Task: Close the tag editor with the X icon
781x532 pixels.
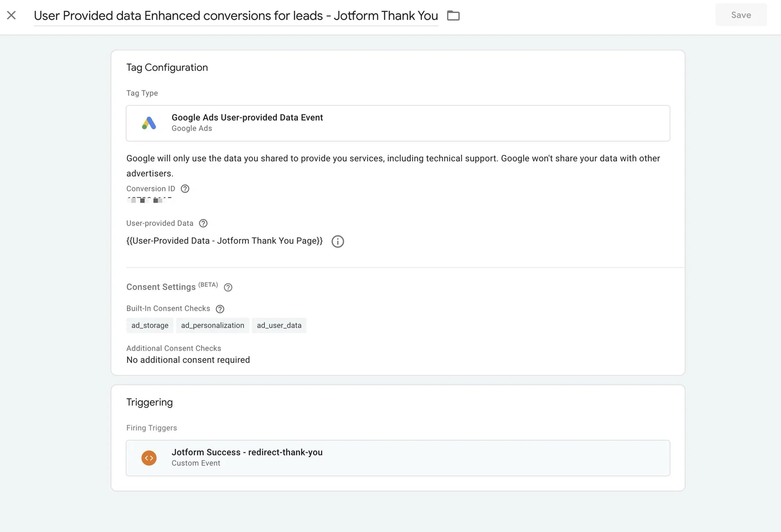Action: pos(11,16)
